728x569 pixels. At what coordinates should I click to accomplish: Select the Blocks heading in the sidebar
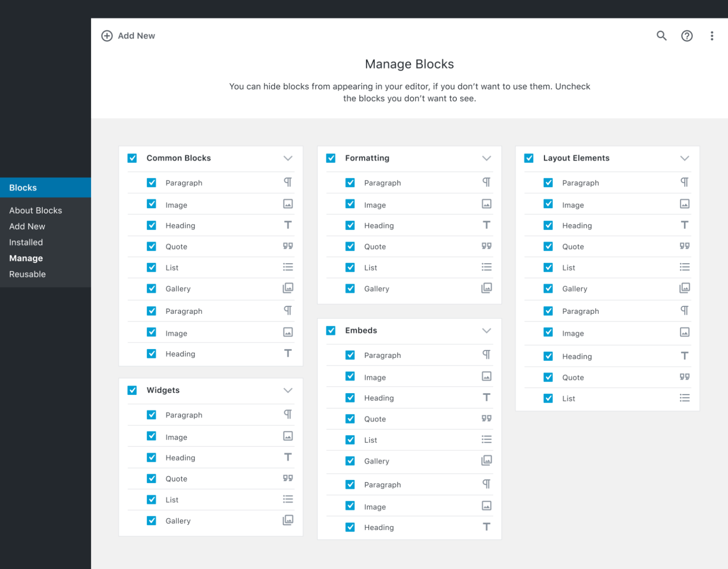pyautogui.click(x=23, y=187)
